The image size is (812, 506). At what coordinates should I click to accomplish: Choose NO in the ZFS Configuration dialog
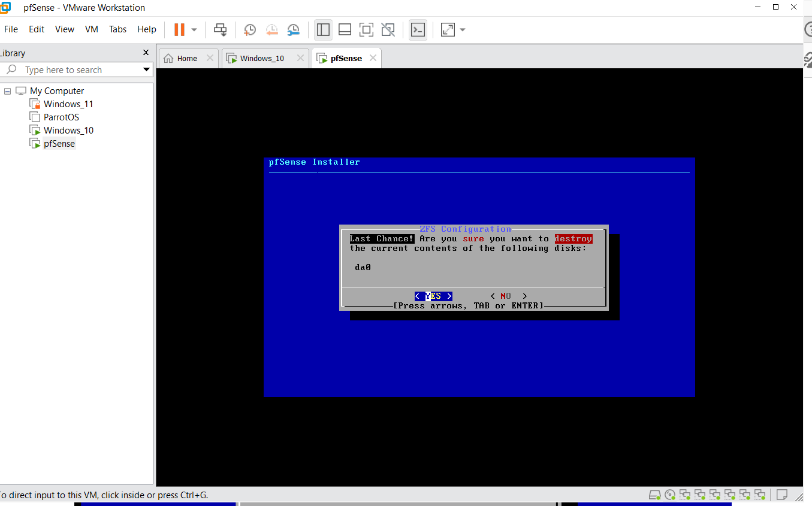click(508, 296)
